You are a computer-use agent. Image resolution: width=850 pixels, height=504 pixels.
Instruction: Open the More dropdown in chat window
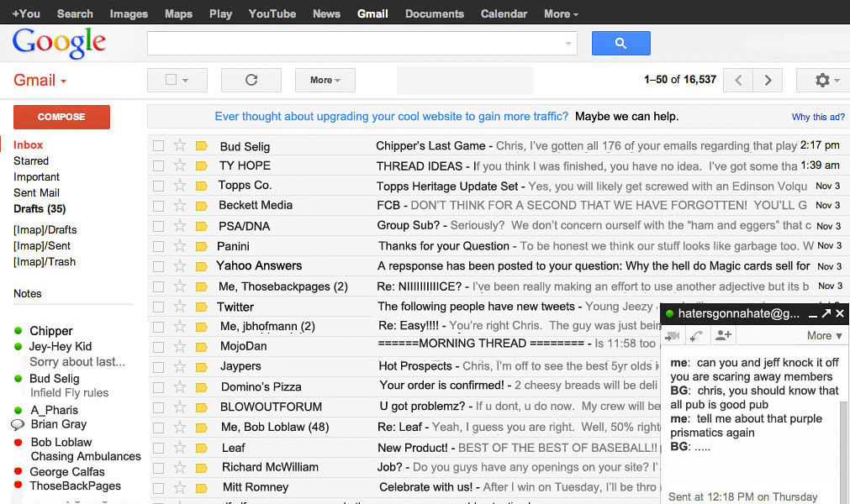click(x=824, y=336)
